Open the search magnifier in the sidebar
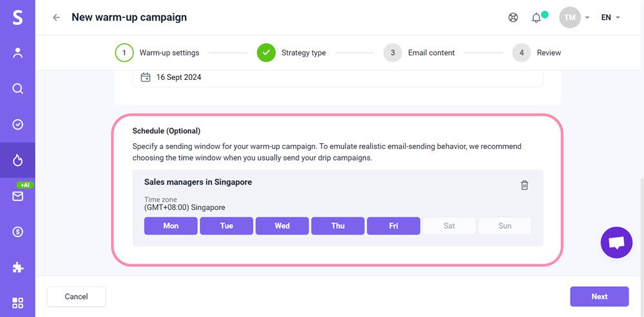 click(x=17, y=89)
